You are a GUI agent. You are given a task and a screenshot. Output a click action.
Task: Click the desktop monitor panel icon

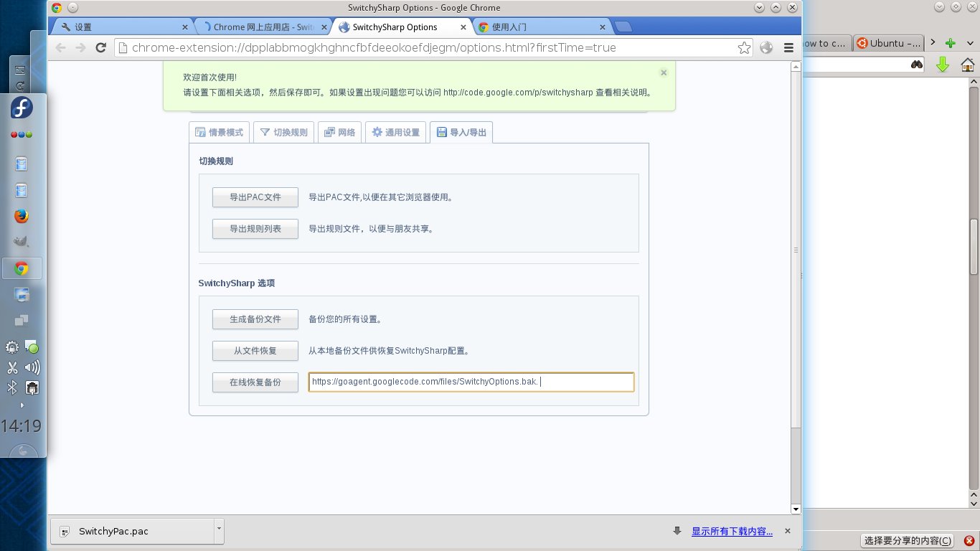click(x=22, y=295)
